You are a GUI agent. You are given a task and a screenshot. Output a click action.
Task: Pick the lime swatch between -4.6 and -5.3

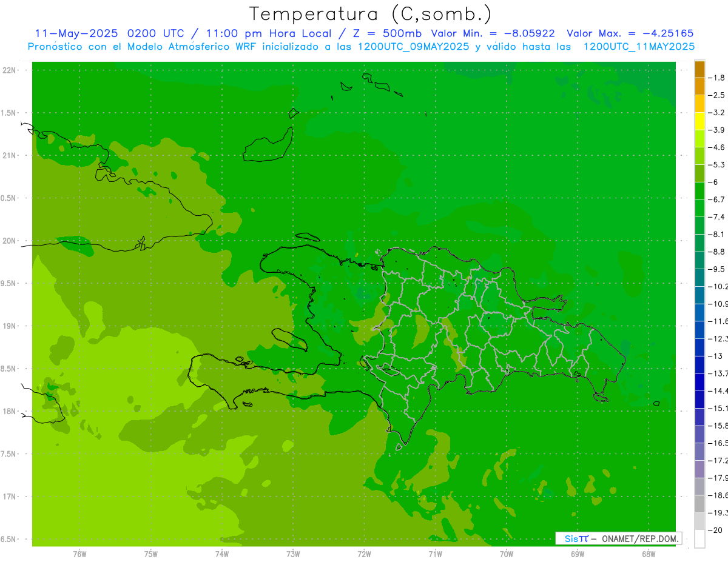699,156
